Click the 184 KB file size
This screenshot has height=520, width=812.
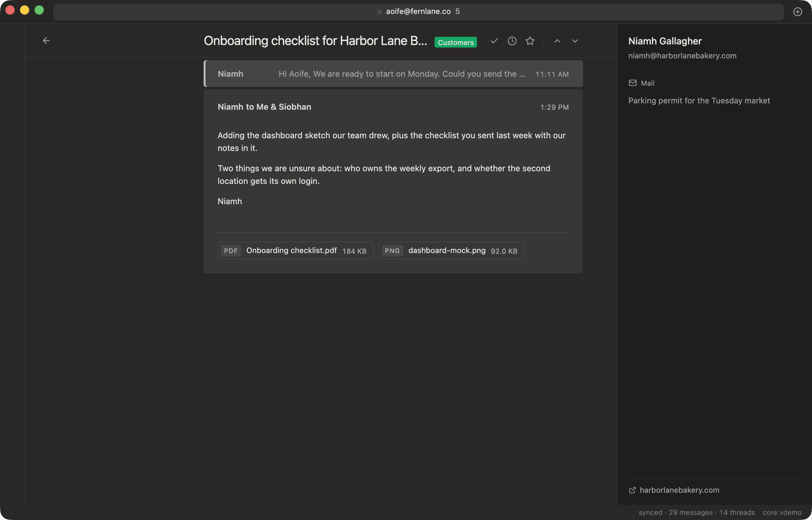click(354, 251)
